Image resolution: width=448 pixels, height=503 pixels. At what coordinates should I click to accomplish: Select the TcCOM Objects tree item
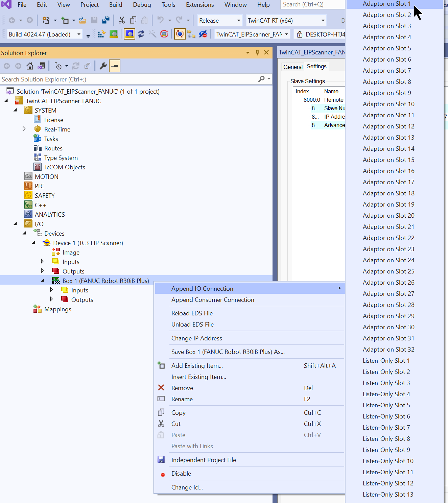point(65,167)
